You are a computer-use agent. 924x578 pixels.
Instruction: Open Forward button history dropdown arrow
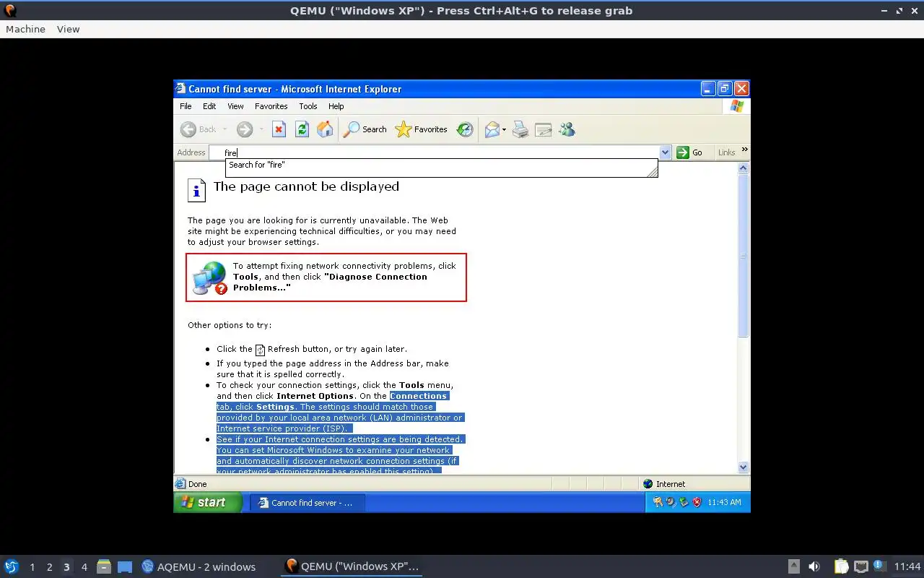(x=261, y=129)
